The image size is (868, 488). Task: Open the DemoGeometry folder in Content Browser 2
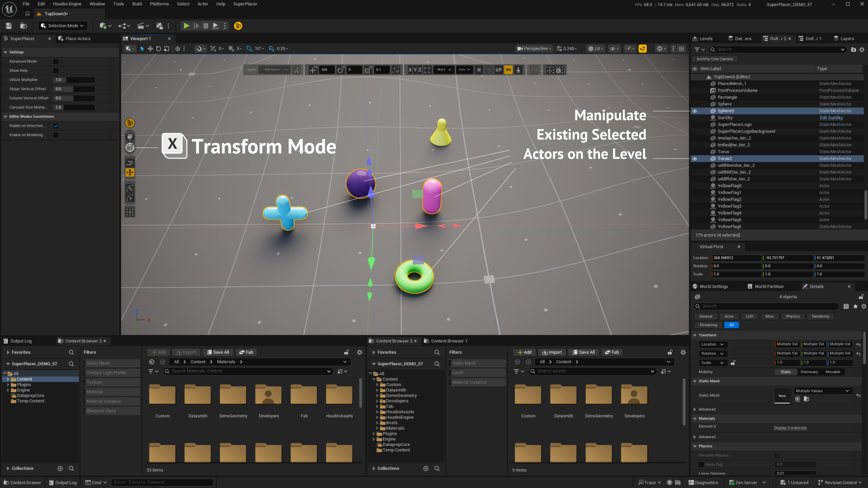pyautogui.click(x=233, y=401)
